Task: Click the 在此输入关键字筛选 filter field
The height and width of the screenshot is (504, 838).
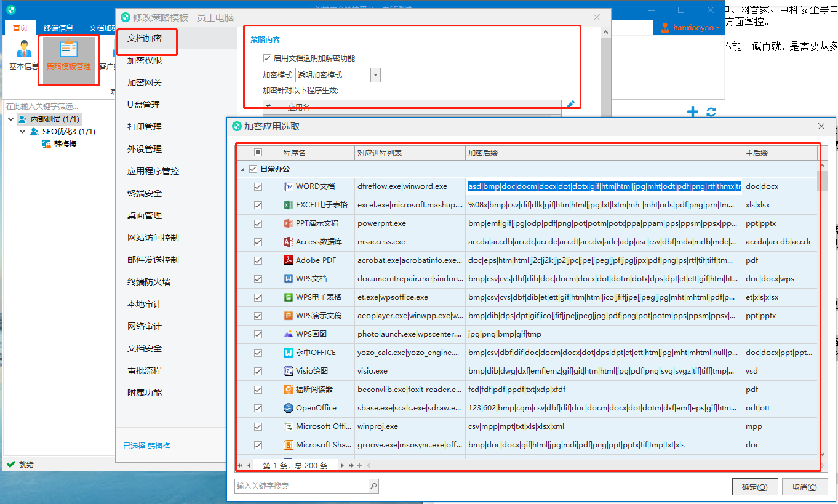Action: tap(58, 106)
